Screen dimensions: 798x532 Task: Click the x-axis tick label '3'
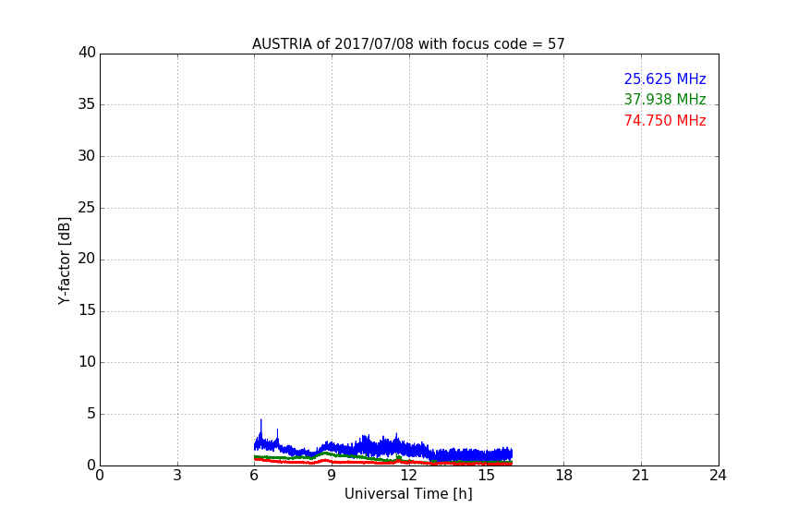pyautogui.click(x=177, y=476)
